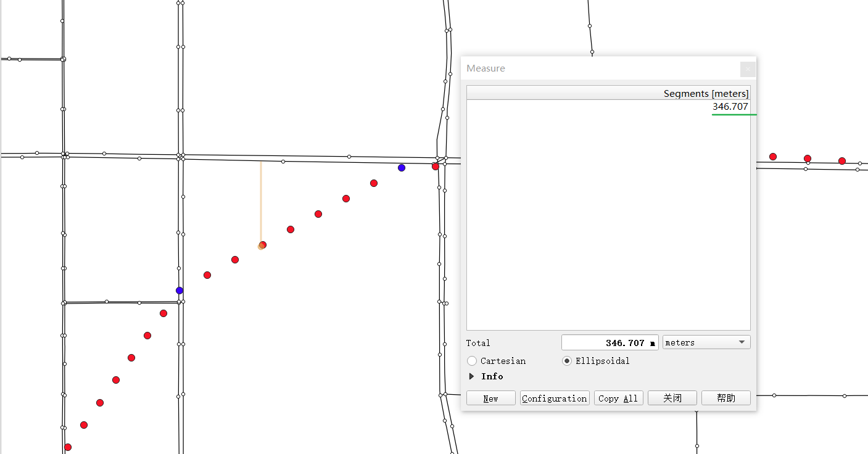Select the Cartesian radio button
Screen dimensions: 868x454
pyautogui.click(x=472, y=361)
